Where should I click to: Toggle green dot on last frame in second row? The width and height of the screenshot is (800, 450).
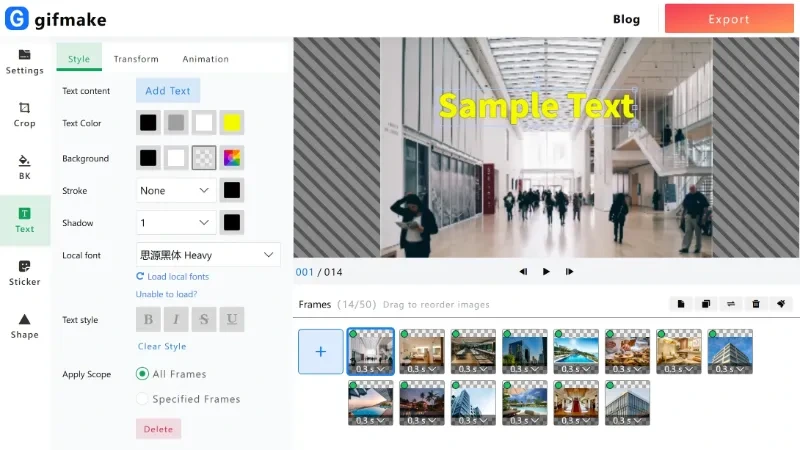(610, 385)
